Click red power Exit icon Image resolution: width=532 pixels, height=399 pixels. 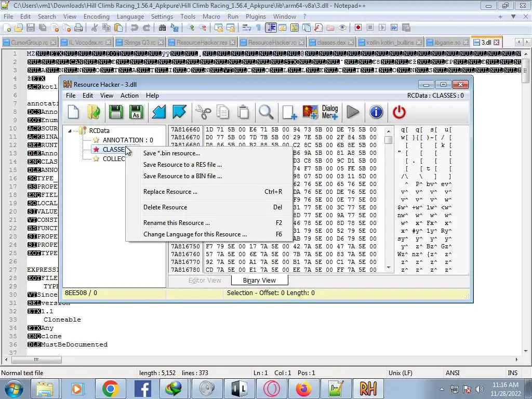pyautogui.click(x=399, y=112)
